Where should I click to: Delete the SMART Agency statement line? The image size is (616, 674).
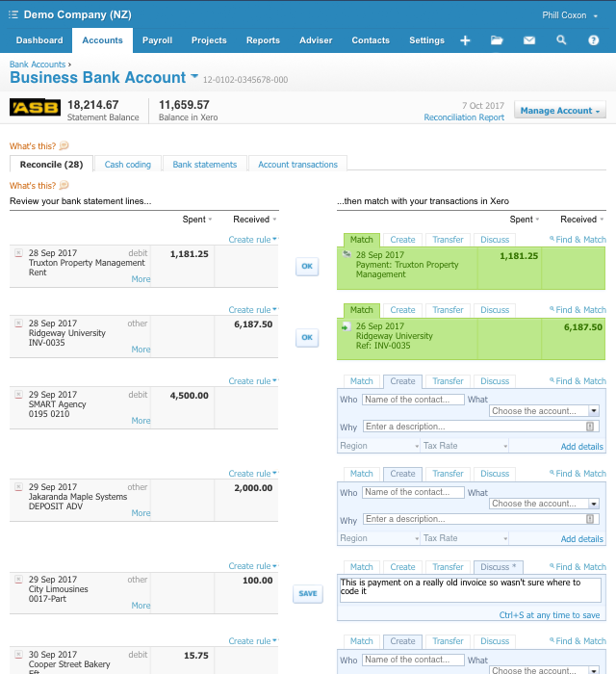pos(18,394)
